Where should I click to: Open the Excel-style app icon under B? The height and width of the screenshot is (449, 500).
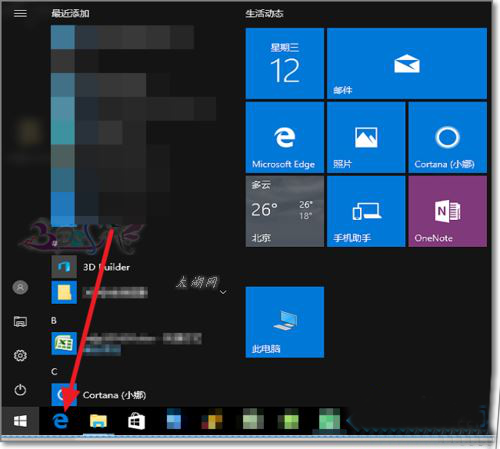point(64,343)
